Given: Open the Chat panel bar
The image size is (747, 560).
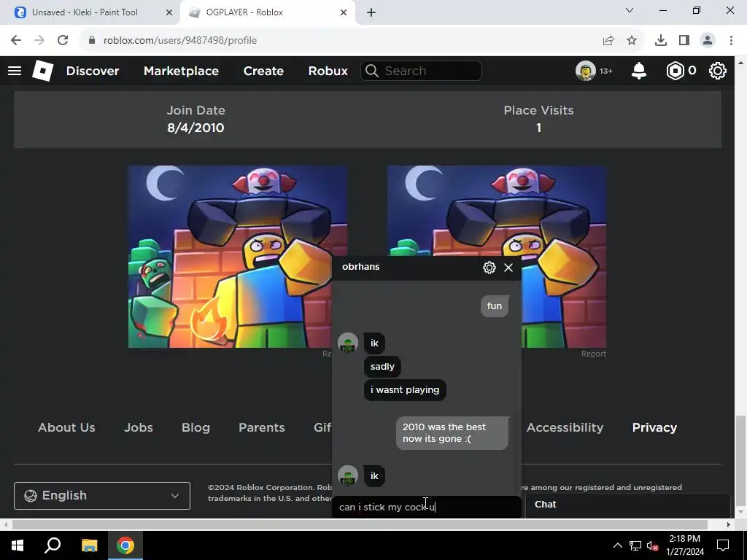Looking at the screenshot, I should 628,505.
